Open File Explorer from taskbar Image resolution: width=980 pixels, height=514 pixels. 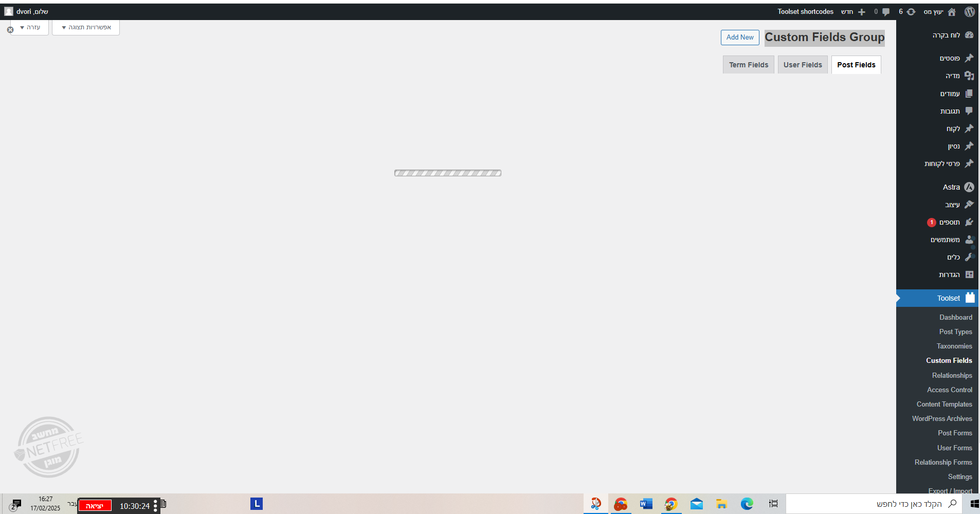(721, 504)
